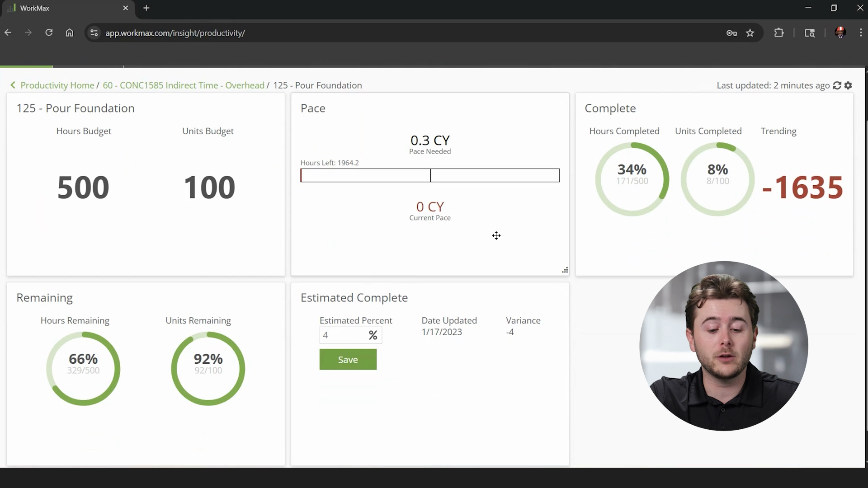The height and width of the screenshot is (488, 868).
Task: Open a new browser tab
Action: pos(146,8)
